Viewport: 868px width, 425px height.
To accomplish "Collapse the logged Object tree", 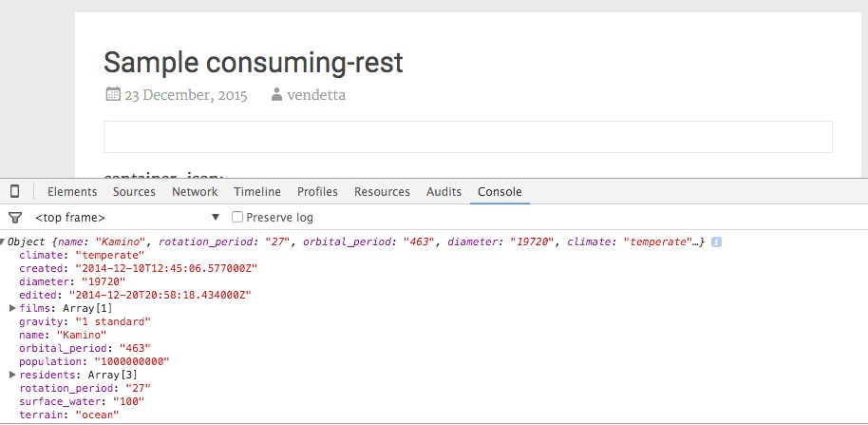I will pos(4,242).
